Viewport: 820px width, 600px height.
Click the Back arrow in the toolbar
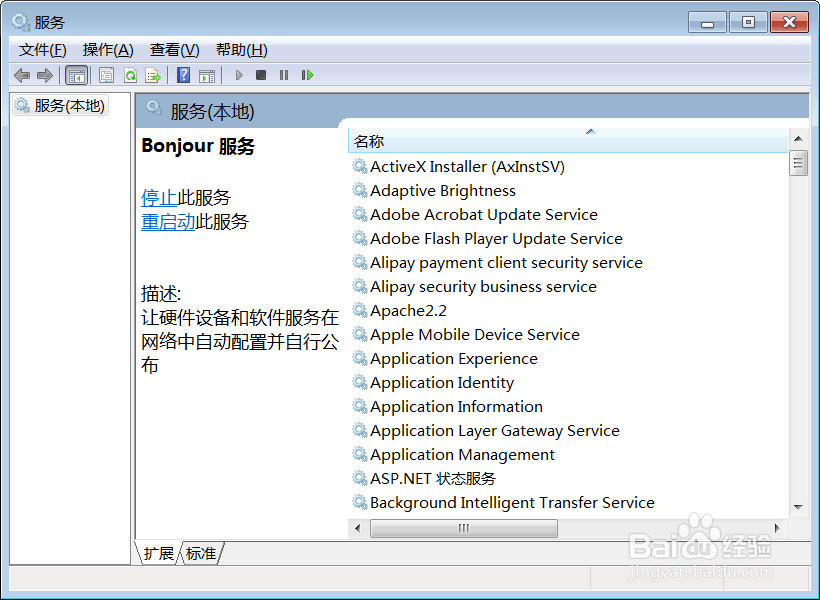click(22, 75)
